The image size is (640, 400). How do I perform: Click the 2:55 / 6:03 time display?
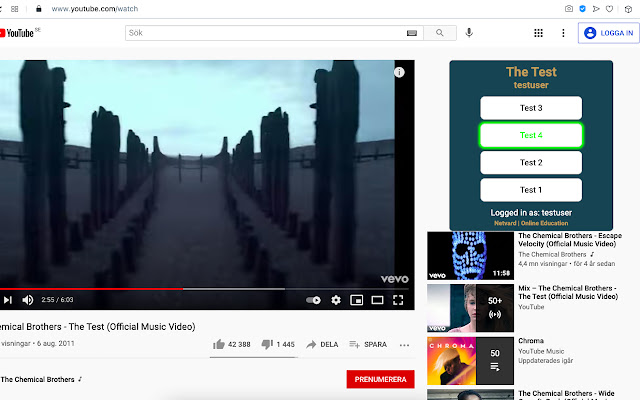pos(57,300)
